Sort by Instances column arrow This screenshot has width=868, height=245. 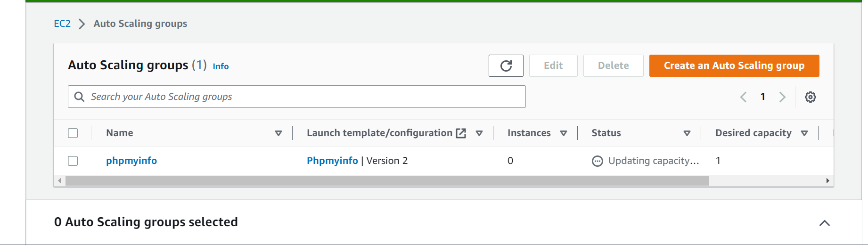[563, 133]
